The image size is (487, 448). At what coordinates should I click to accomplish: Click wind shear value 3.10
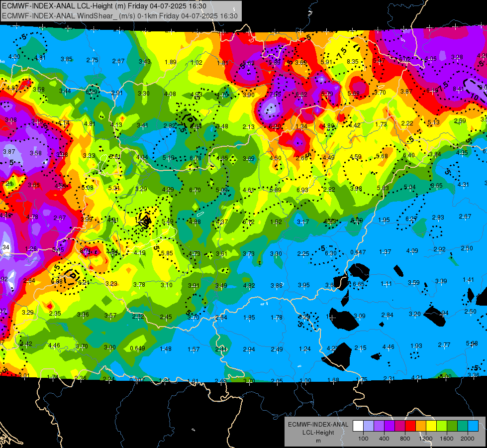tap(167, 285)
